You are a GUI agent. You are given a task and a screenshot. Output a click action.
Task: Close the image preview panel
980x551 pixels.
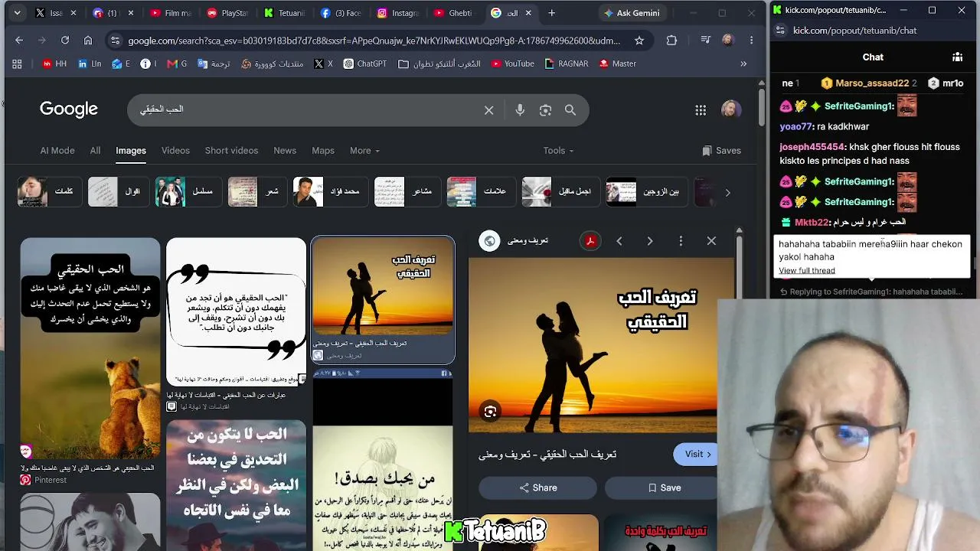[x=711, y=241]
